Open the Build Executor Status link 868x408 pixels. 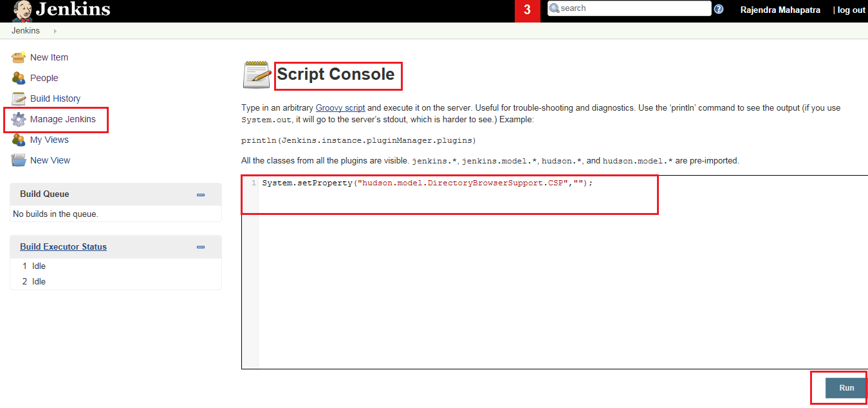pyautogui.click(x=63, y=246)
